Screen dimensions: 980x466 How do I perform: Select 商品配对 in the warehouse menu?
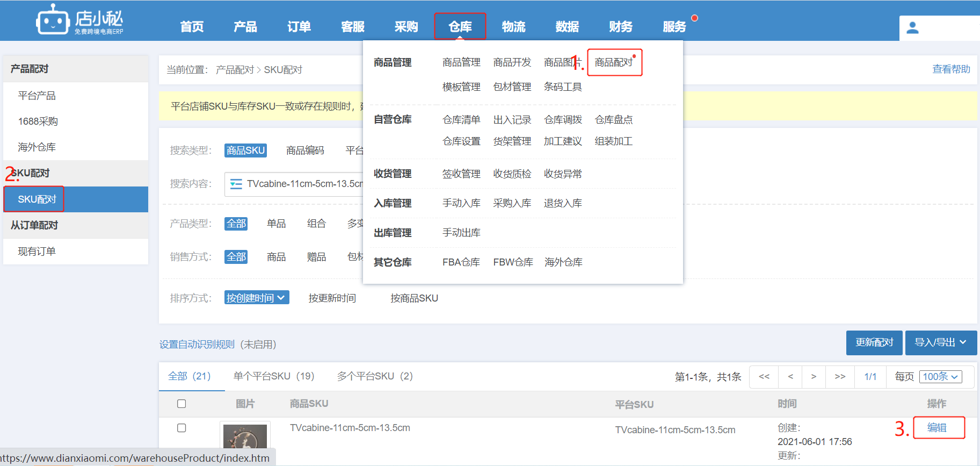click(x=614, y=62)
